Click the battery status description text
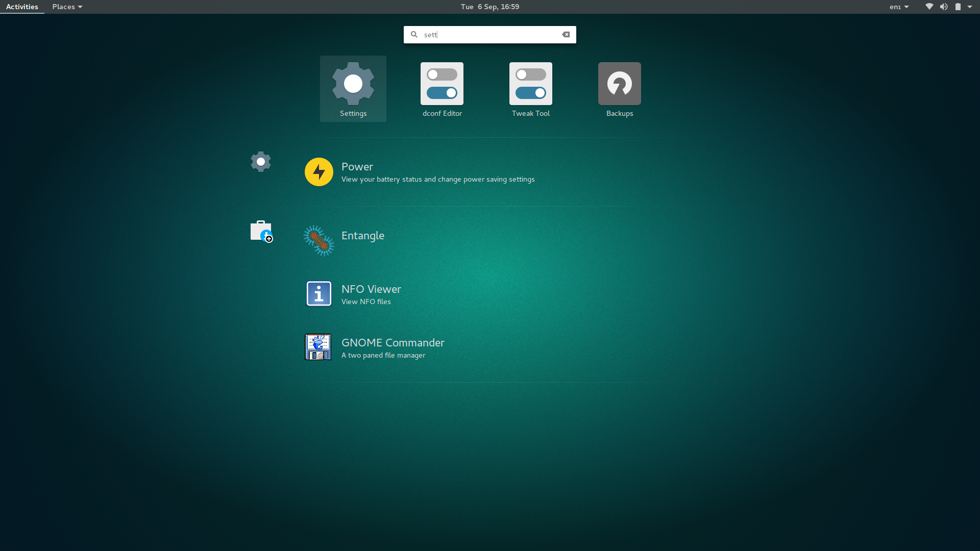This screenshot has height=551, width=980. pos(438,180)
